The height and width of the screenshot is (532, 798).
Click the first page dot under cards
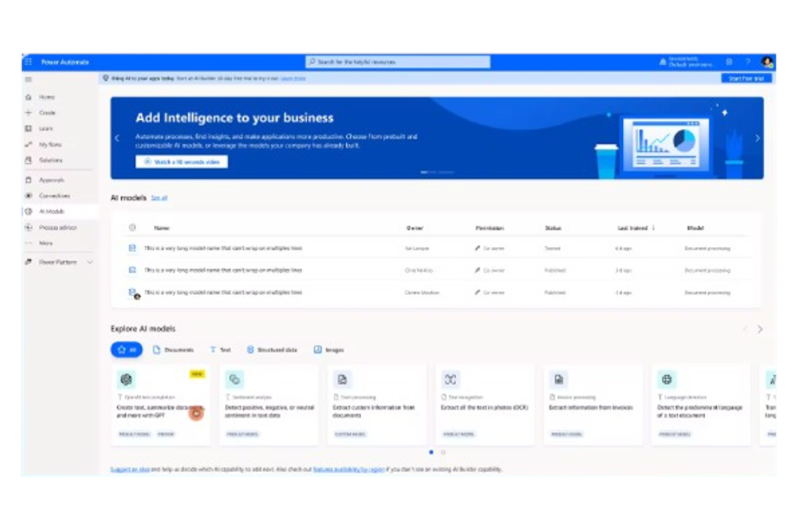point(431,452)
